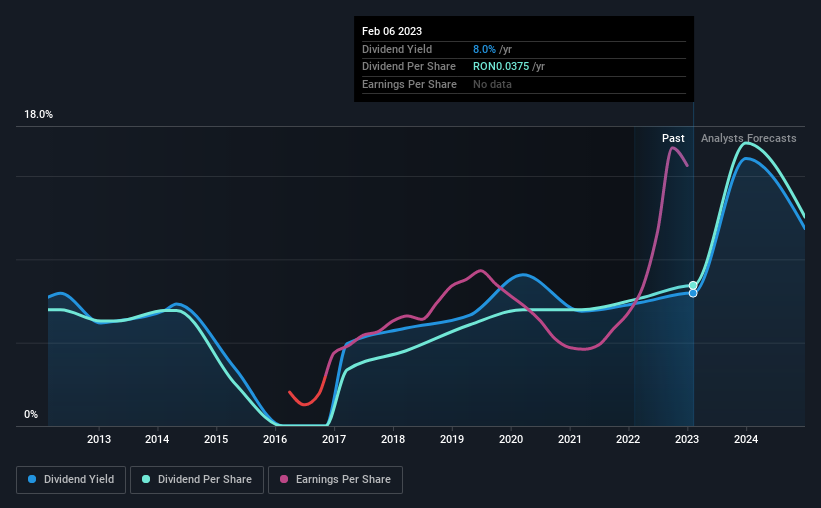Click the 2013 x-axis label
This screenshot has width=821, height=508.
[x=98, y=439]
